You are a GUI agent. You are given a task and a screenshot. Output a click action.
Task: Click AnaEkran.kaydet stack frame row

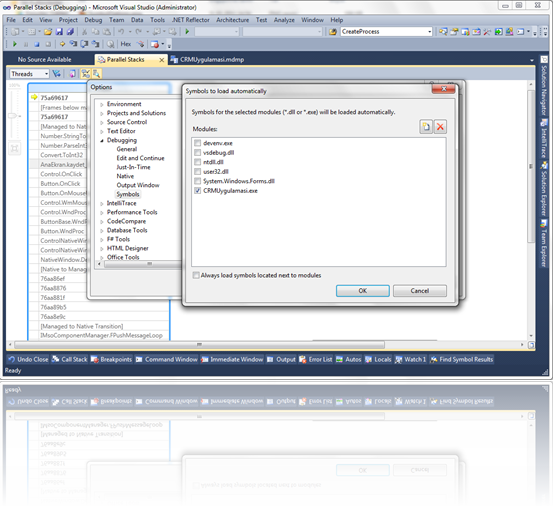[63, 164]
